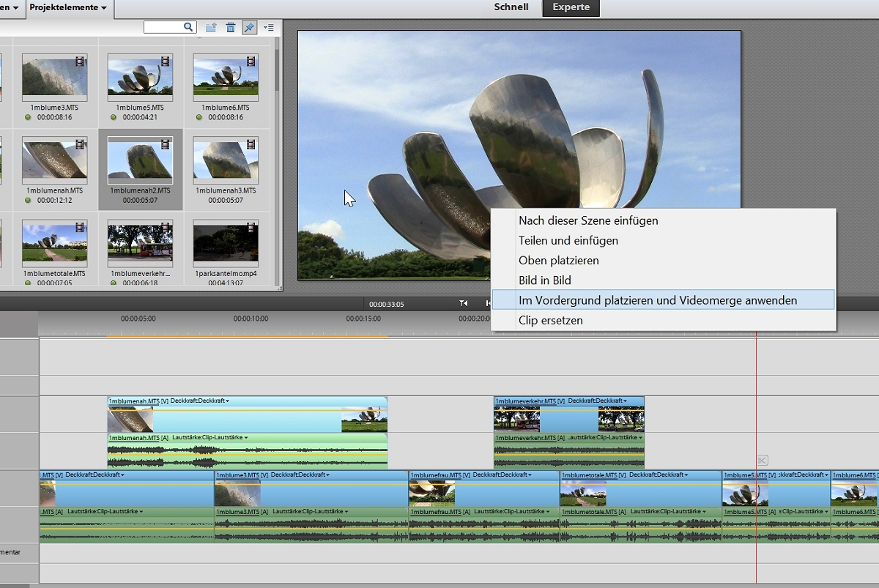Open the Projektelemente dropdown
This screenshot has height=588, width=879.
(x=68, y=7)
